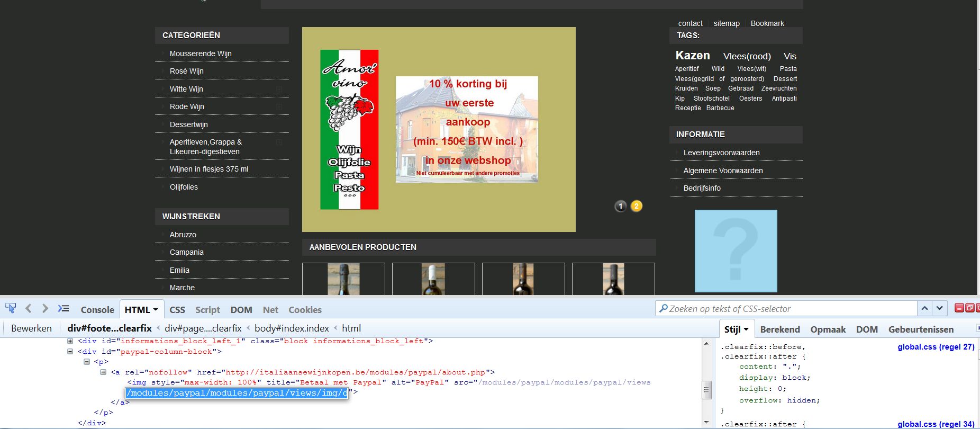Click the Bookmark link
The width and height of the screenshot is (980, 429).
click(x=767, y=23)
